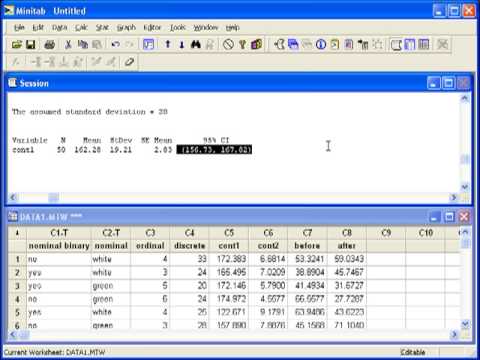This screenshot has height=360, width=480.
Task: Select row header 3 in the worksheet
Action: point(17,286)
